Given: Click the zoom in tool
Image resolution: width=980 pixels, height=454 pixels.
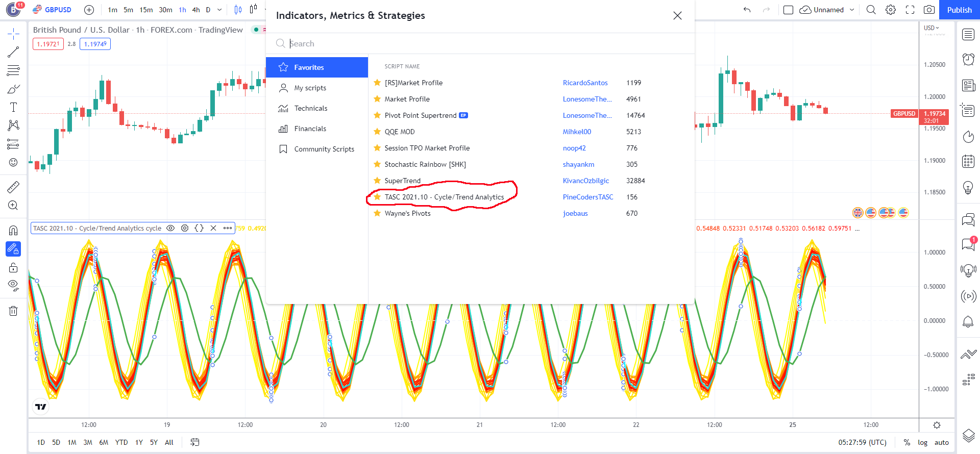Looking at the screenshot, I should coord(13,206).
